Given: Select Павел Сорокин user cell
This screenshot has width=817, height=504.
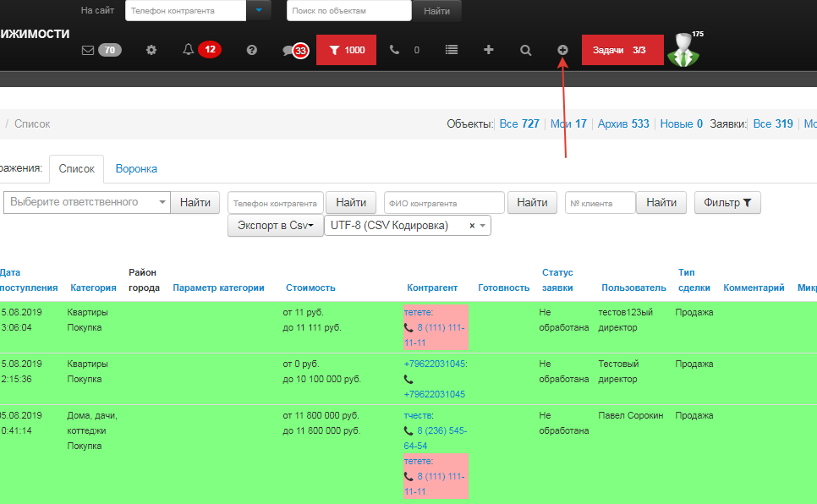Looking at the screenshot, I should [x=630, y=415].
